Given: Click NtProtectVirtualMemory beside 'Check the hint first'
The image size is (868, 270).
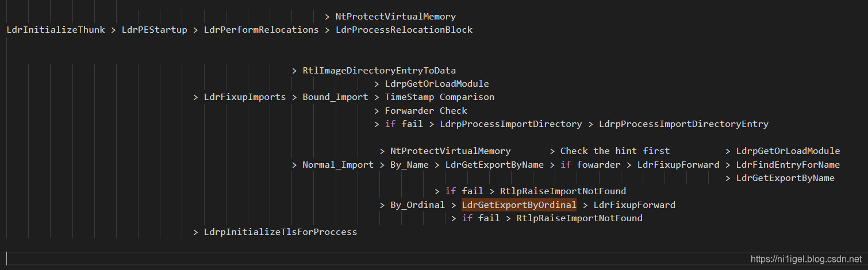Looking at the screenshot, I should pos(450,151).
